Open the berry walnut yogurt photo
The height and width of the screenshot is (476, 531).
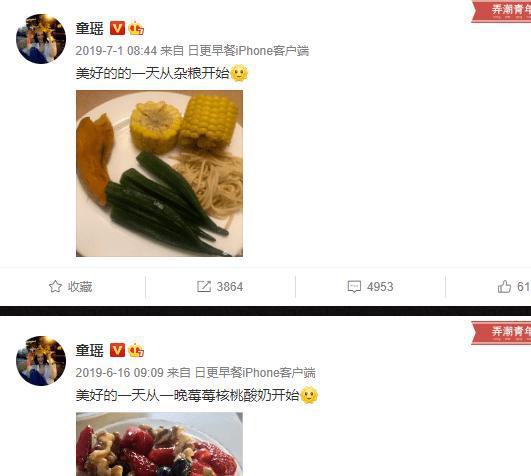click(x=160, y=444)
